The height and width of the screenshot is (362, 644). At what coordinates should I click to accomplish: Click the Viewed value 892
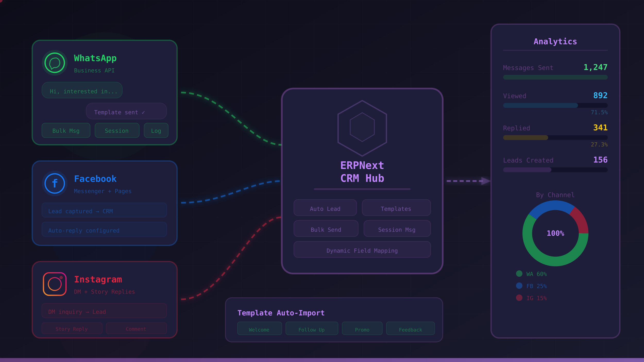coord(600,95)
